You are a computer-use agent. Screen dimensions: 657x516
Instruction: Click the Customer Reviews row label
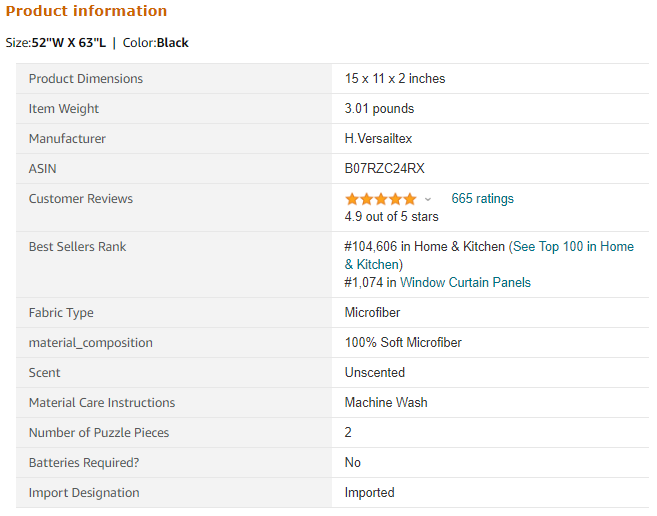(80, 199)
